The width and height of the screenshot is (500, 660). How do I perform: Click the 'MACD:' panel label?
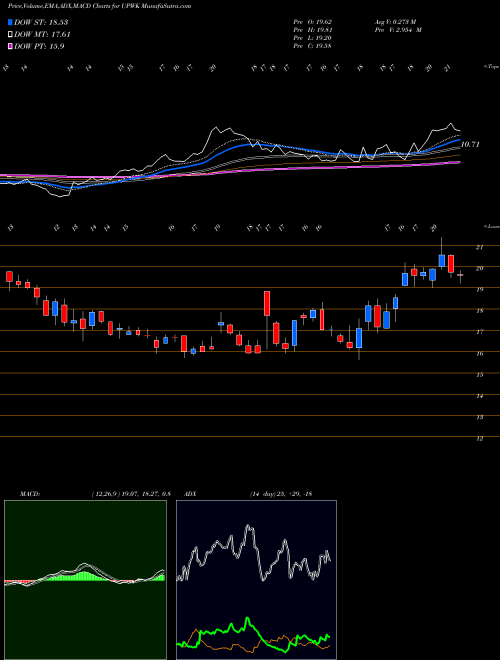[30, 494]
